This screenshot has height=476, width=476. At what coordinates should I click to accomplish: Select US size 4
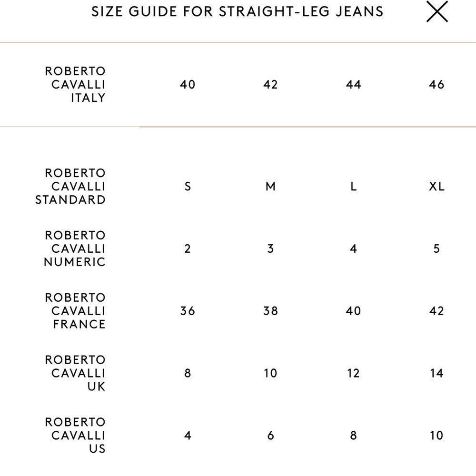pyautogui.click(x=188, y=435)
